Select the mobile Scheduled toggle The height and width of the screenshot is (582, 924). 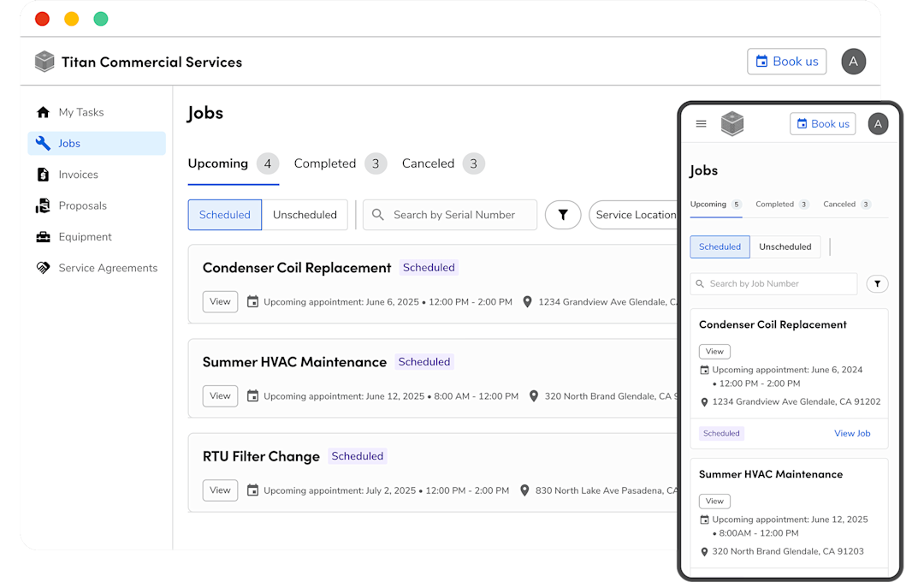click(x=720, y=246)
